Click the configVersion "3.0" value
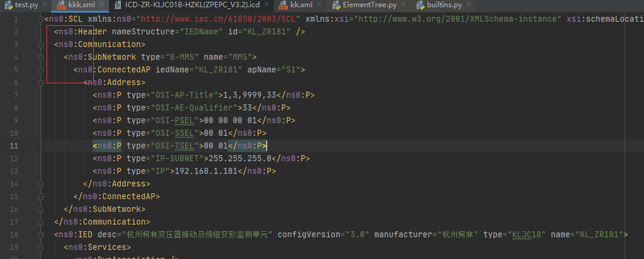The image size is (644, 259). pyautogui.click(x=356, y=235)
